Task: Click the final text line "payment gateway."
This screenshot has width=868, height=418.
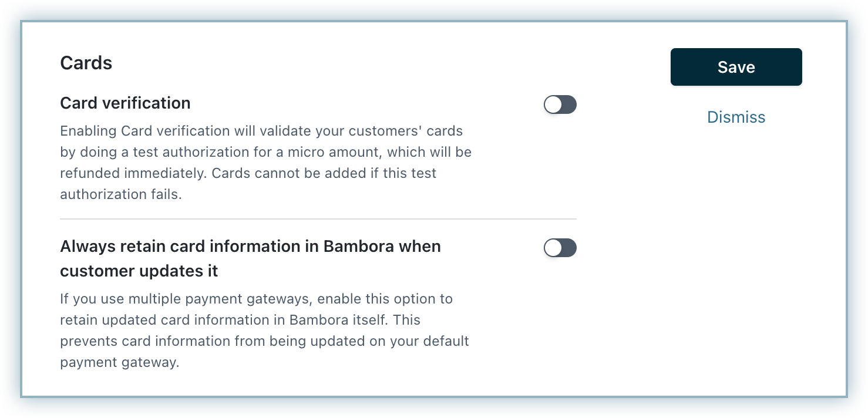Action: pos(119,362)
